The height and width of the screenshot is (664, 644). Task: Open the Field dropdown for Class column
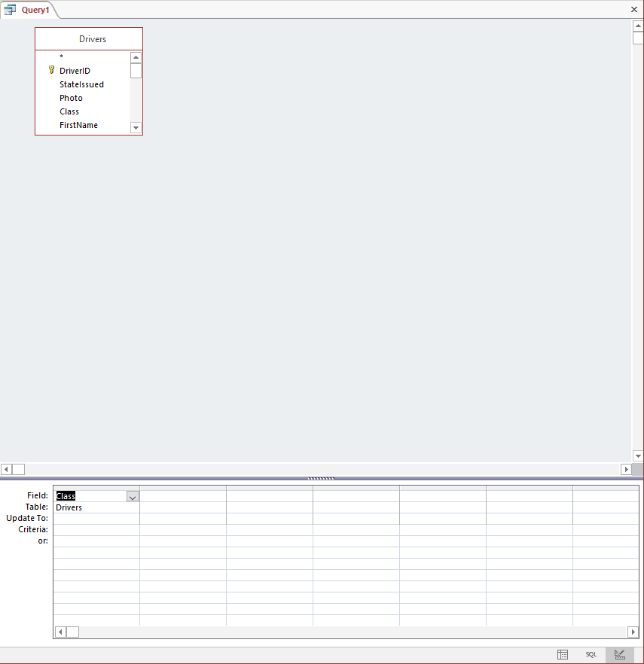(x=133, y=497)
